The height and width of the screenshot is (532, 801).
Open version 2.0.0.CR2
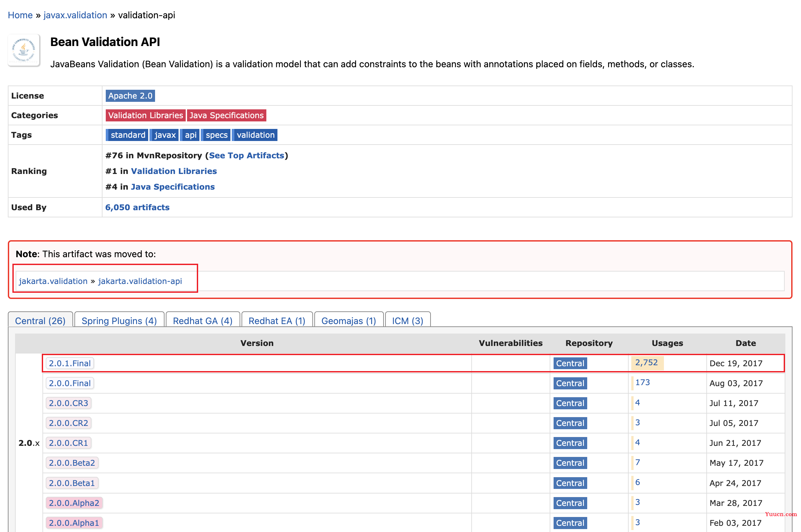[69, 423]
